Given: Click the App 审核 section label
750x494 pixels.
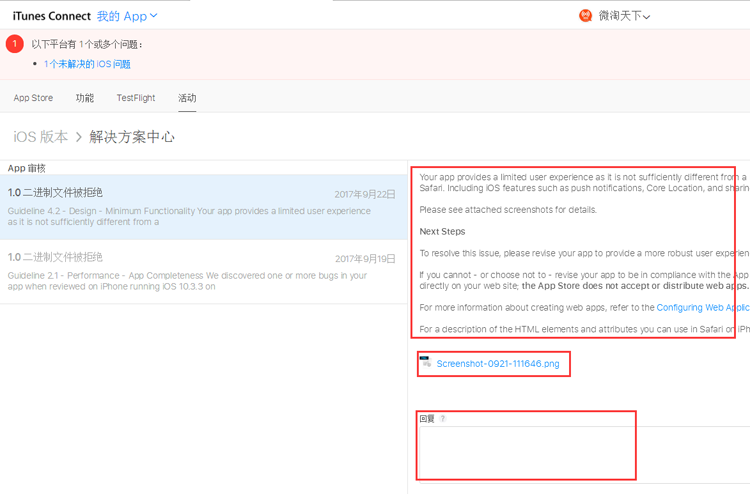Looking at the screenshot, I should (x=26, y=168).
